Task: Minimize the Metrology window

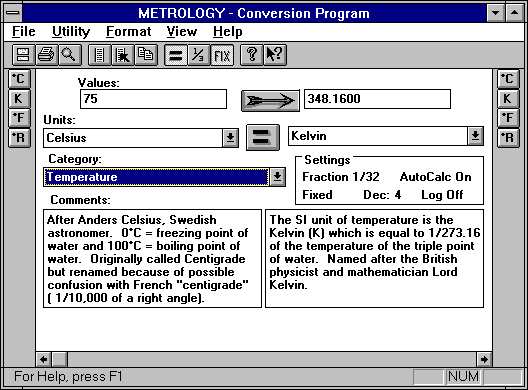Action: (495, 13)
